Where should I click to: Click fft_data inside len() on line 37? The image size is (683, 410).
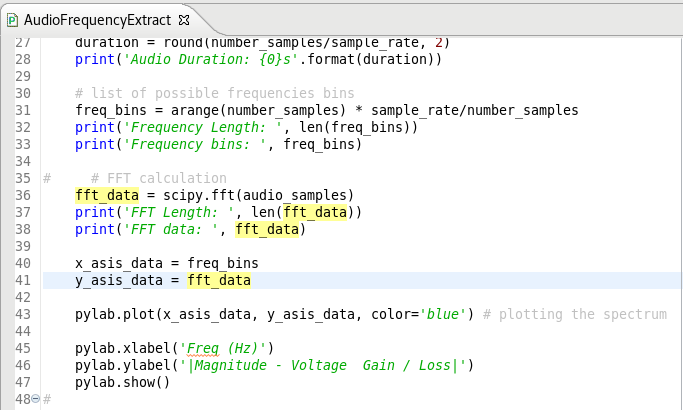pos(315,212)
